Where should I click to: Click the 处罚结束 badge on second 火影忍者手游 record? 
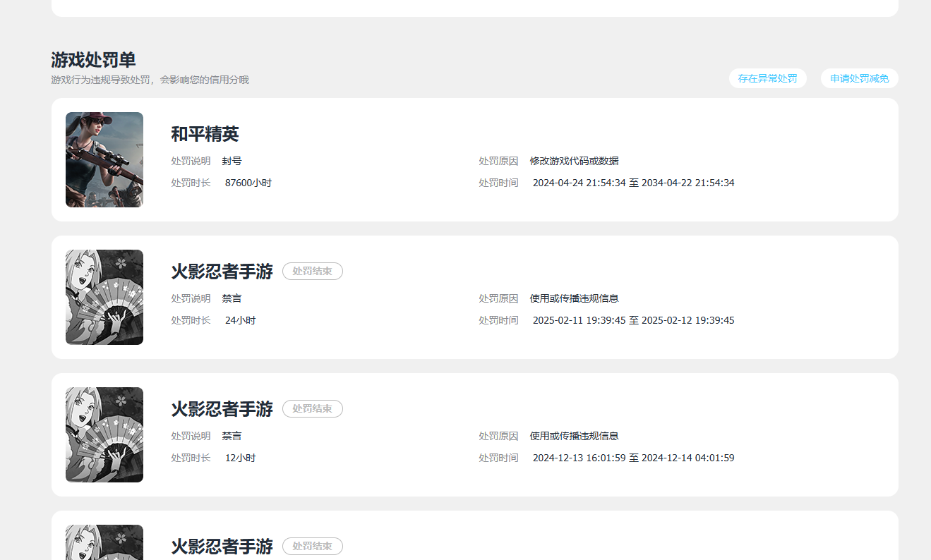312,408
